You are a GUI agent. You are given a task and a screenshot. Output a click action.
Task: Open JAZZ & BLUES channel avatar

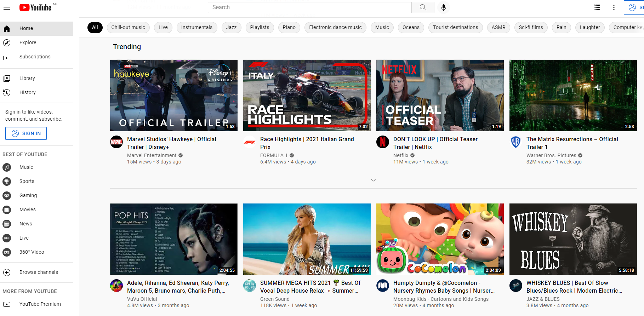[516, 286]
